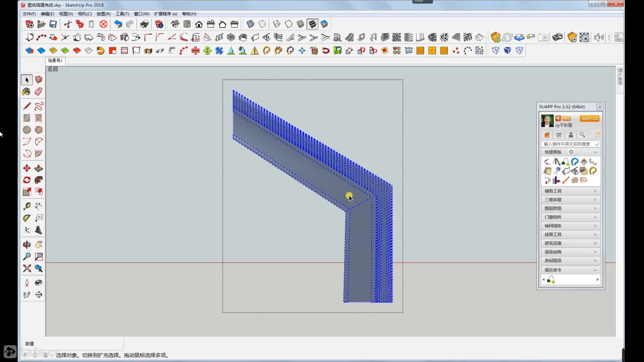Collapse the 快捷面板 section

point(595,152)
